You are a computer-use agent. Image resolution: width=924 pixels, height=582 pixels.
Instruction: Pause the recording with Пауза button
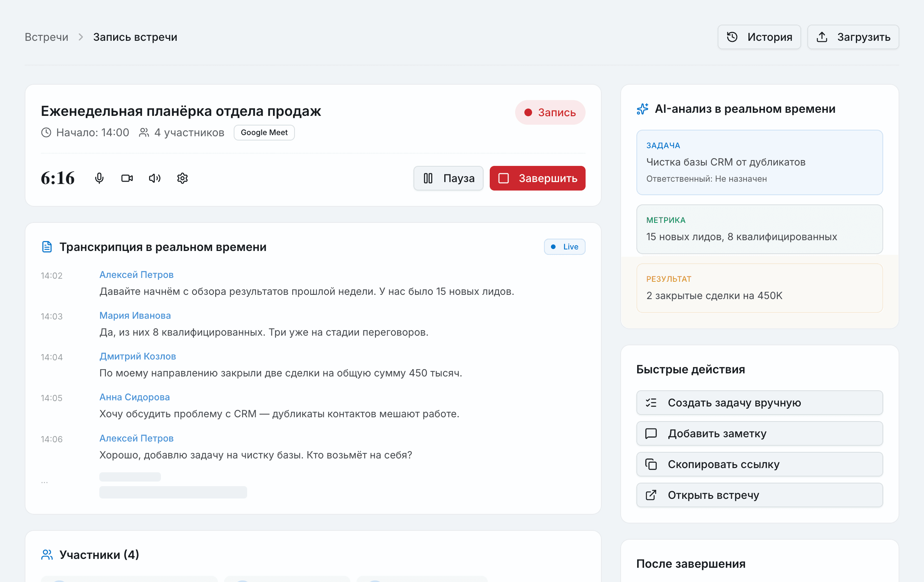pos(448,178)
